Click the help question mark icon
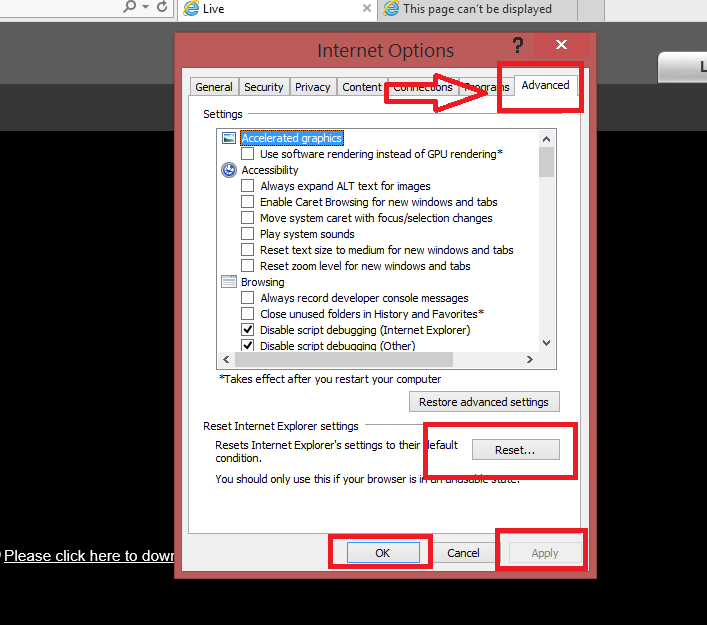This screenshot has height=625, width=707. tap(518, 45)
